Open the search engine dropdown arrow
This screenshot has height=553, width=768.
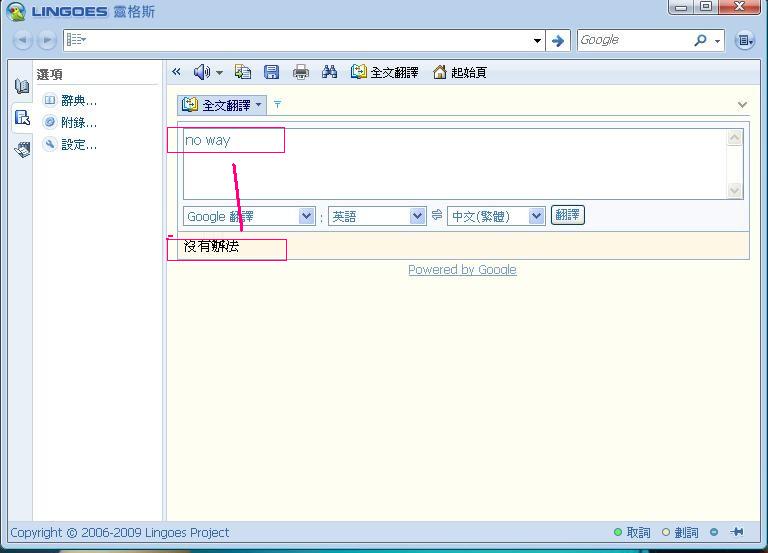pyautogui.click(x=718, y=41)
